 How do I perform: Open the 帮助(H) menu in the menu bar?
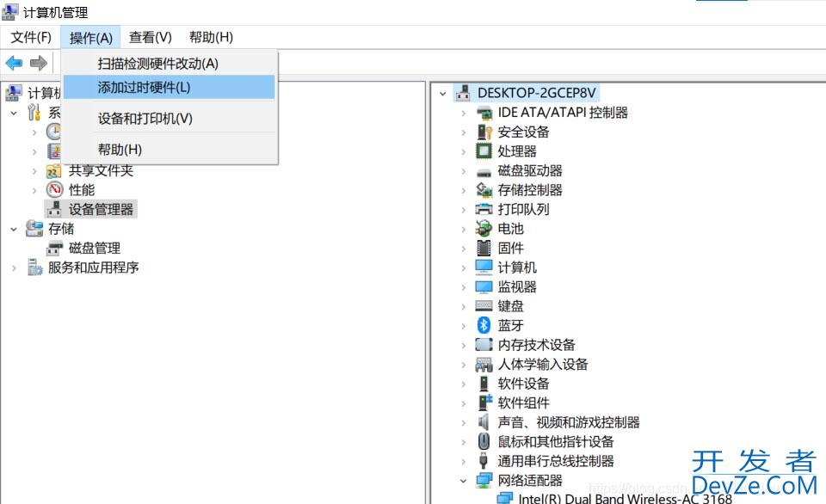click(x=211, y=37)
